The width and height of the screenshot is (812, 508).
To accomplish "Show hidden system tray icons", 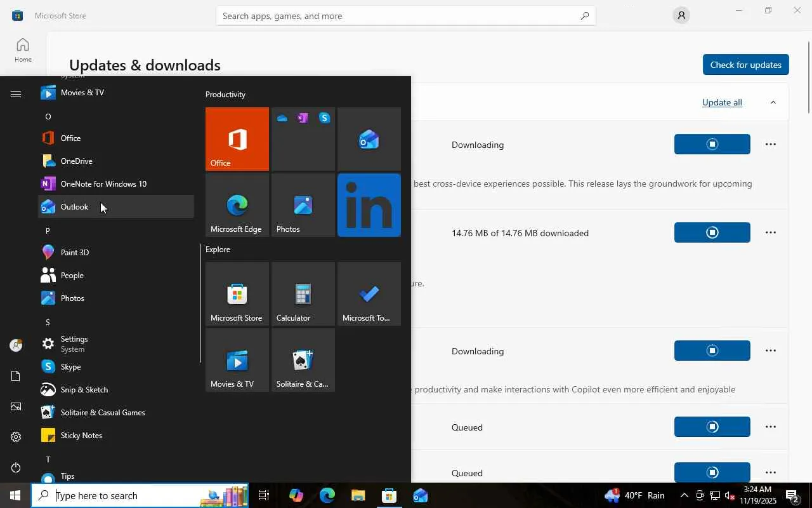I will [x=684, y=495].
